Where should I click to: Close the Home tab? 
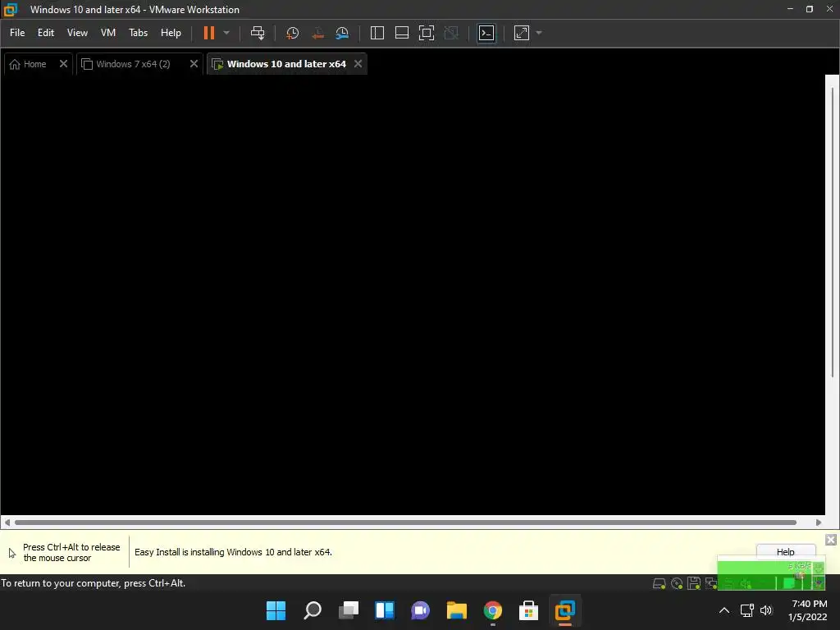(x=63, y=64)
